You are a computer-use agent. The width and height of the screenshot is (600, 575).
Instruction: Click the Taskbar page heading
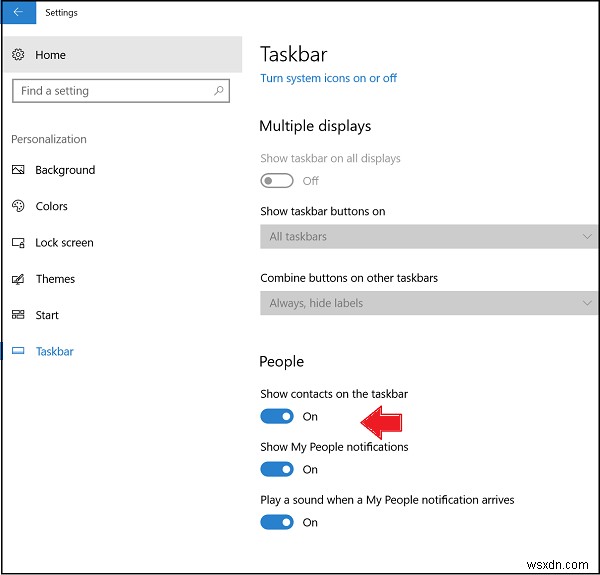294,54
